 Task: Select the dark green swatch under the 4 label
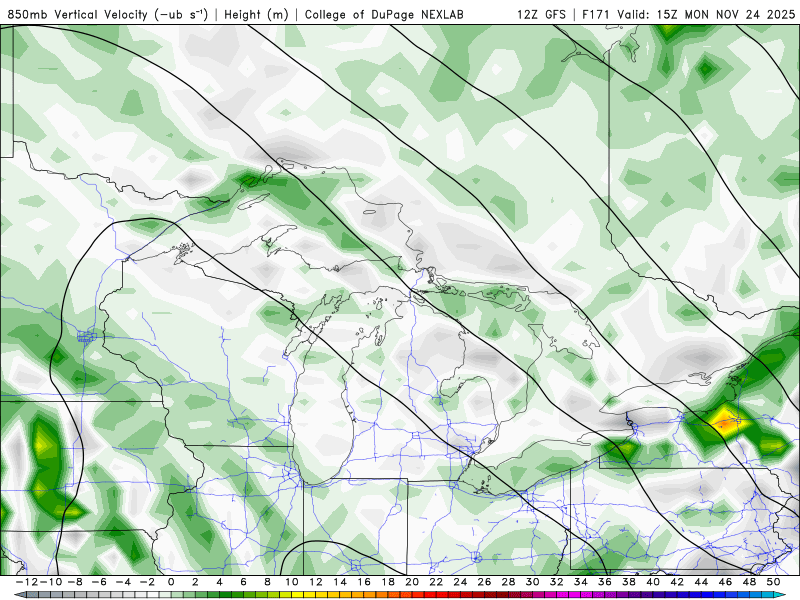pos(226,595)
